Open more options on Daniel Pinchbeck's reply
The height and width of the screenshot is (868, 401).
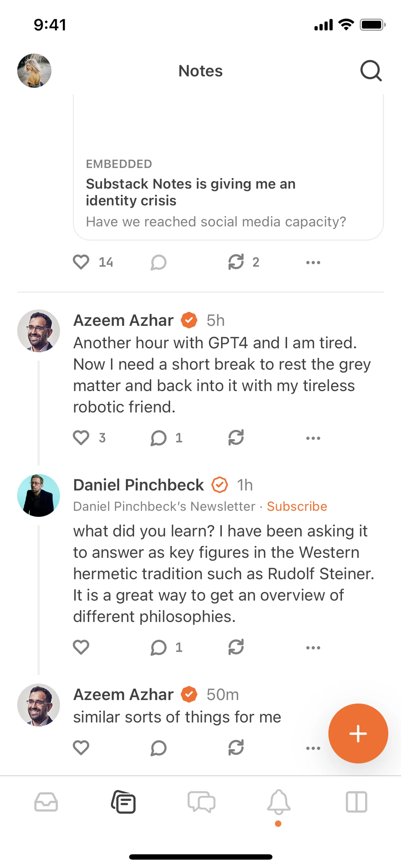[313, 647]
